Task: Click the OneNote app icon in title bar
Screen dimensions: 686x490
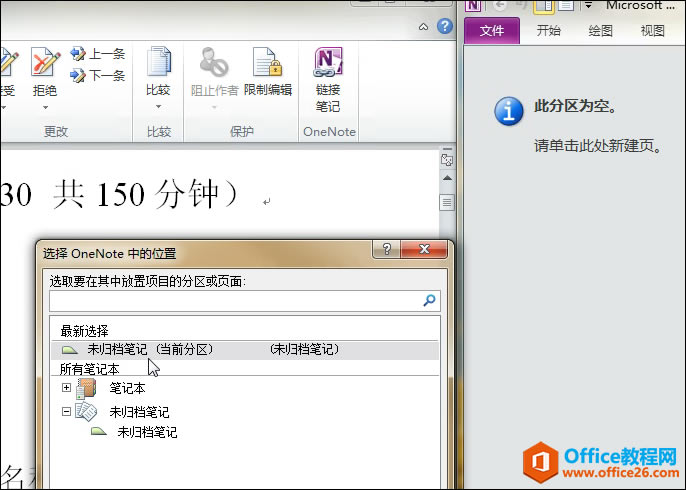Action: tap(473, 5)
